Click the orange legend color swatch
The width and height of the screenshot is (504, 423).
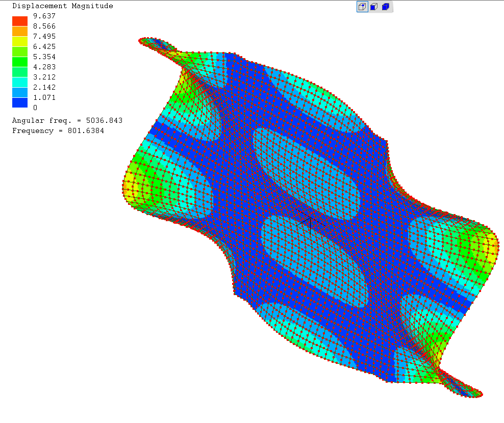tap(20, 31)
